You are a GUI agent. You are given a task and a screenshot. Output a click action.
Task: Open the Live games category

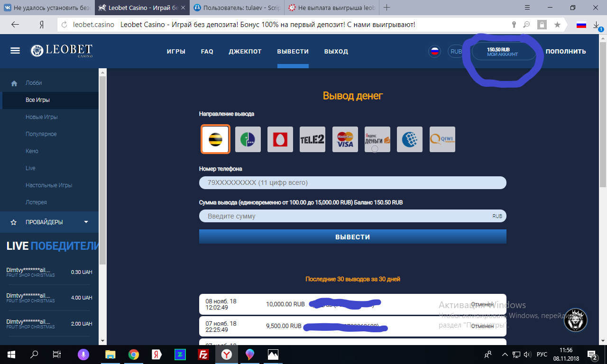point(30,168)
